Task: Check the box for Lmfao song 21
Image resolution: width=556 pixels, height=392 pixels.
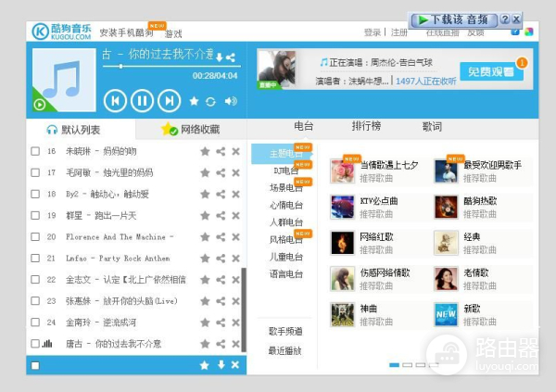Action: coord(35,258)
